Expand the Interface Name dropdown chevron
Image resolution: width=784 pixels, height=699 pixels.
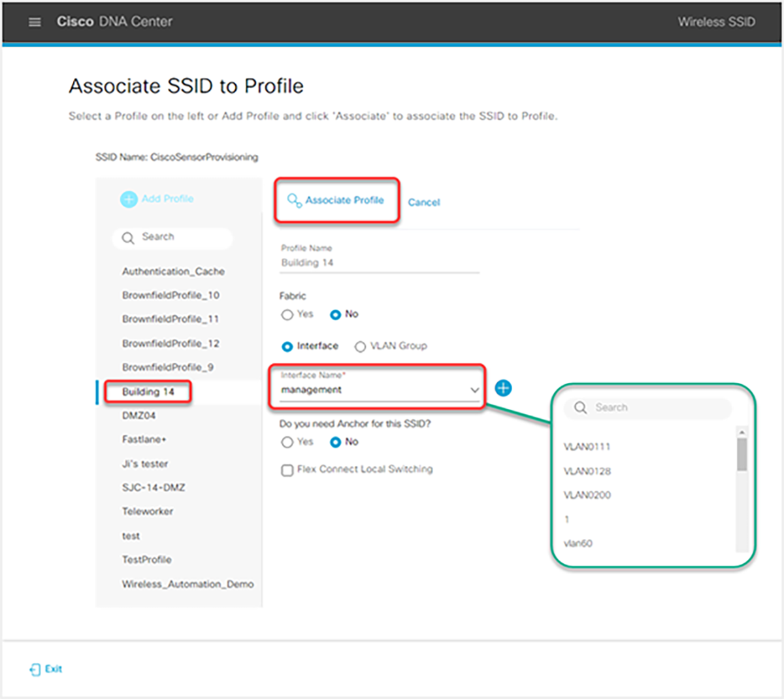474,390
